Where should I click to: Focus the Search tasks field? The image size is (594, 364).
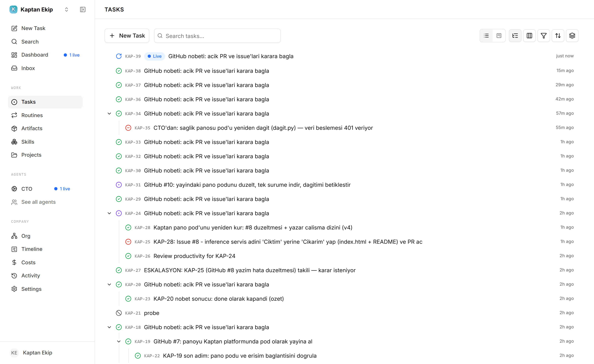coord(217,36)
